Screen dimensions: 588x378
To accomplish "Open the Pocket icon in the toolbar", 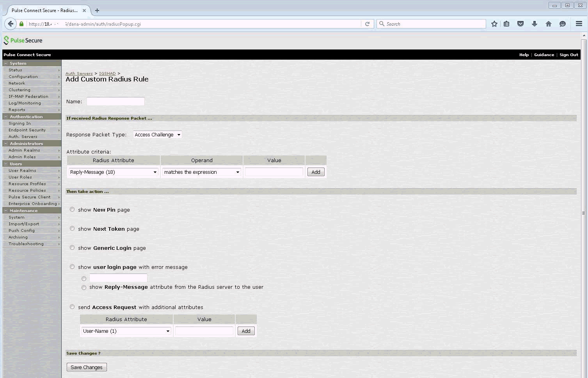I will click(520, 24).
